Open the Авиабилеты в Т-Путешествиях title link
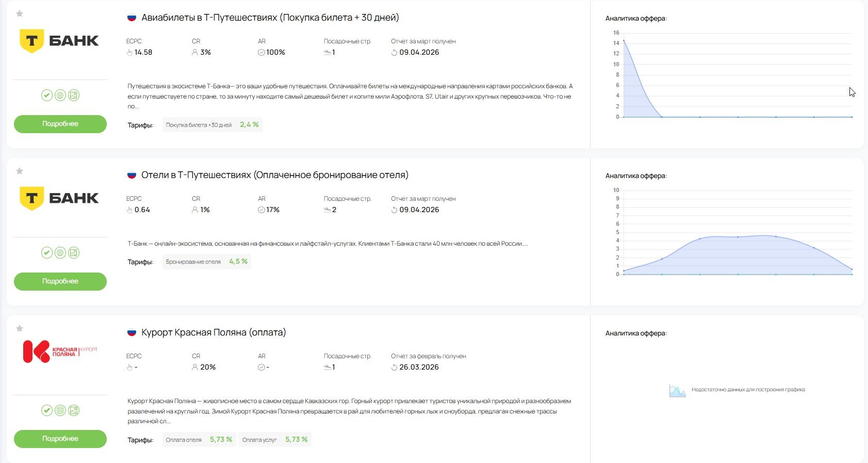 pyautogui.click(x=270, y=18)
